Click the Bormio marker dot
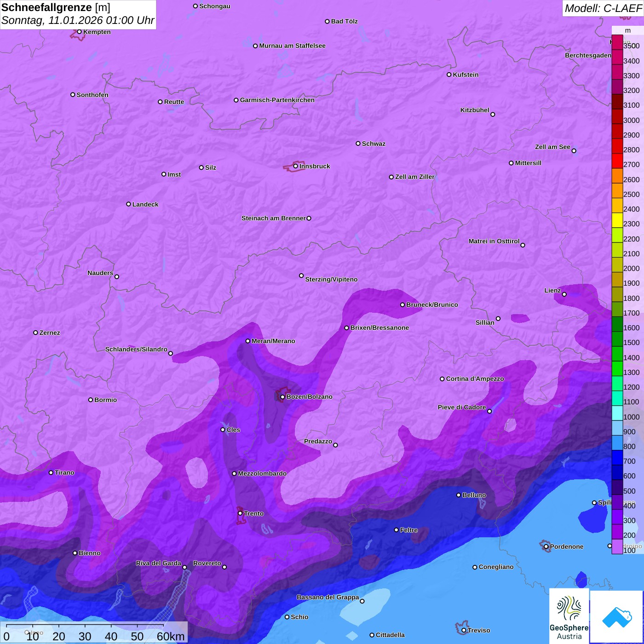Viewport: 644px width, 644px height. point(91,400)
